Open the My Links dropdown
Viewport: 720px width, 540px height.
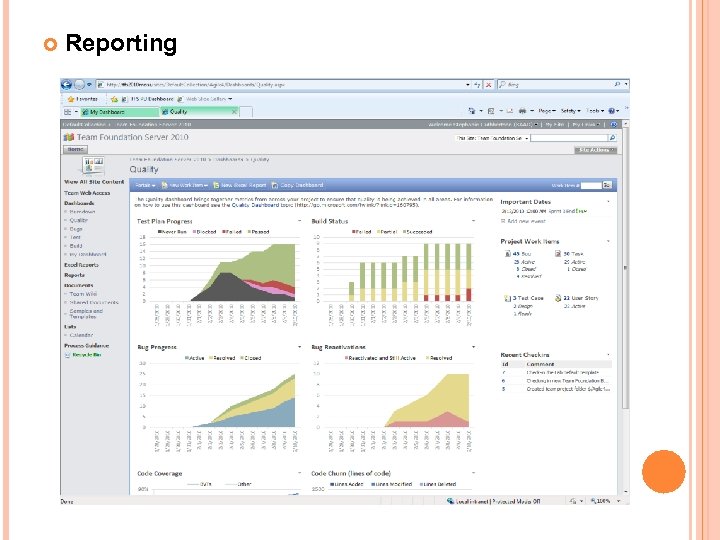point(586,124)
